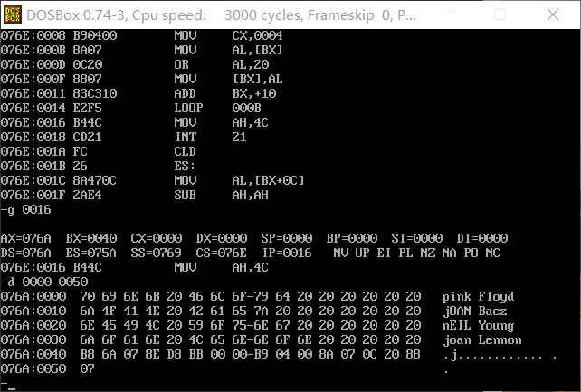Click the blinking cursor at the debug prompt
This screenshot has height=392, width=581.
point(12,389)
